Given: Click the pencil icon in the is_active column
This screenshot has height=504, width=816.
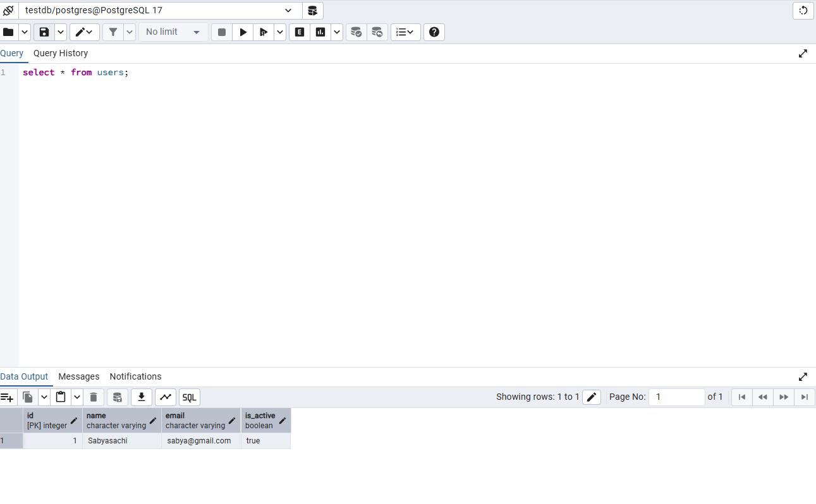Looking at the screenshot, I should coord(283,421).
